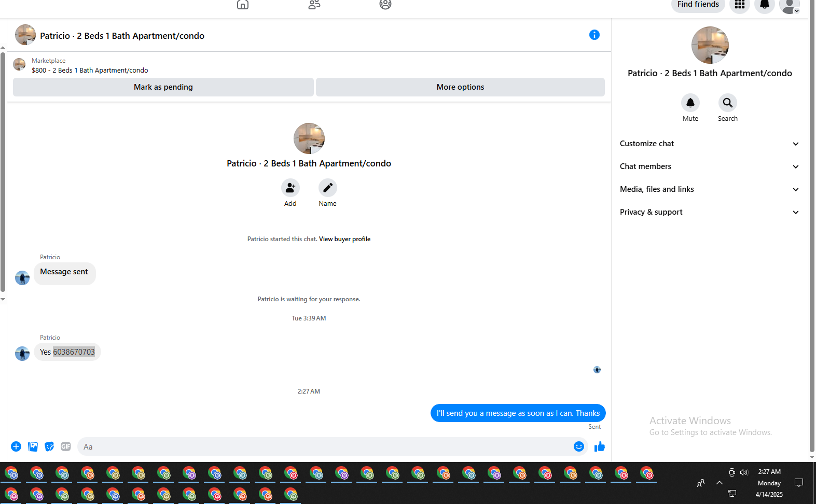Click the last Chrome icon in the taskbar's bottom row
The height and width of the screenshot is (504, 816).
(x=291, y=494)
